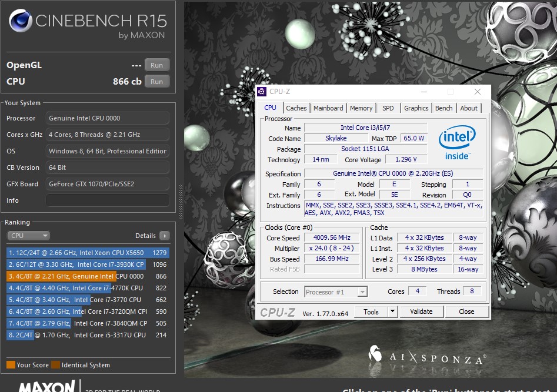557x392 pixels.
Task: Click the orange Your Score legend swatch
Action: coord(11,364)
